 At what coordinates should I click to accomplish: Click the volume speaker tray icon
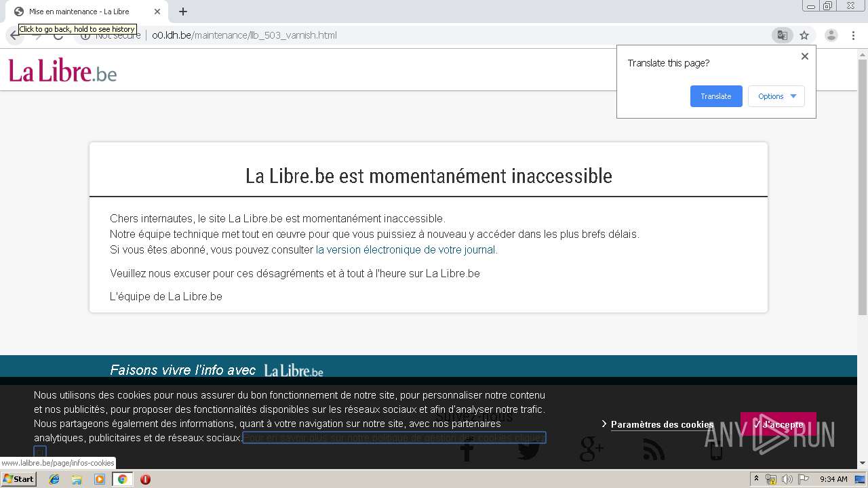787,479
